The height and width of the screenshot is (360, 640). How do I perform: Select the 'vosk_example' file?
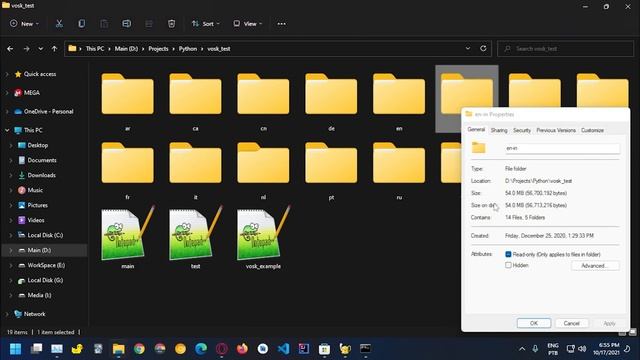coord(263,238)
